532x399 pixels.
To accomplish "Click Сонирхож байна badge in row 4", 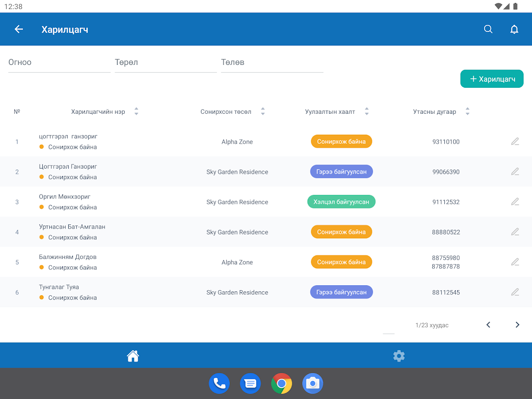I will pos(342,232).
